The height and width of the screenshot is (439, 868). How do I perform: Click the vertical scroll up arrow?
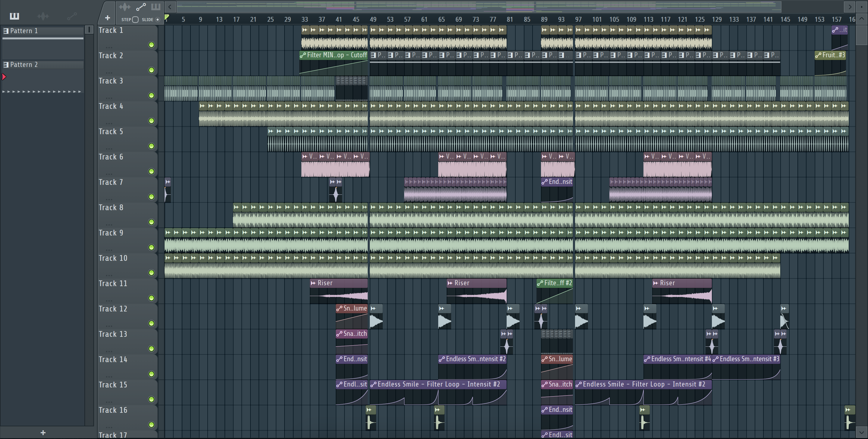tap(862, 19)
